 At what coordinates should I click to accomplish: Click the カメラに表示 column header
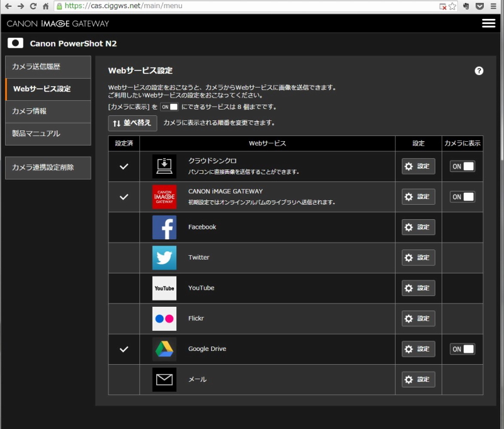(462, 144)
